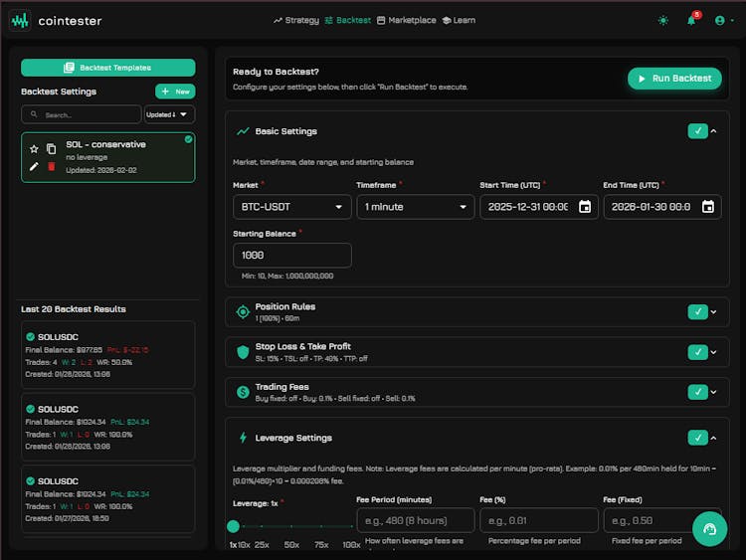The image size is (746, 560).
Task: Open the Marketplace tab
Action: (406, 20)
